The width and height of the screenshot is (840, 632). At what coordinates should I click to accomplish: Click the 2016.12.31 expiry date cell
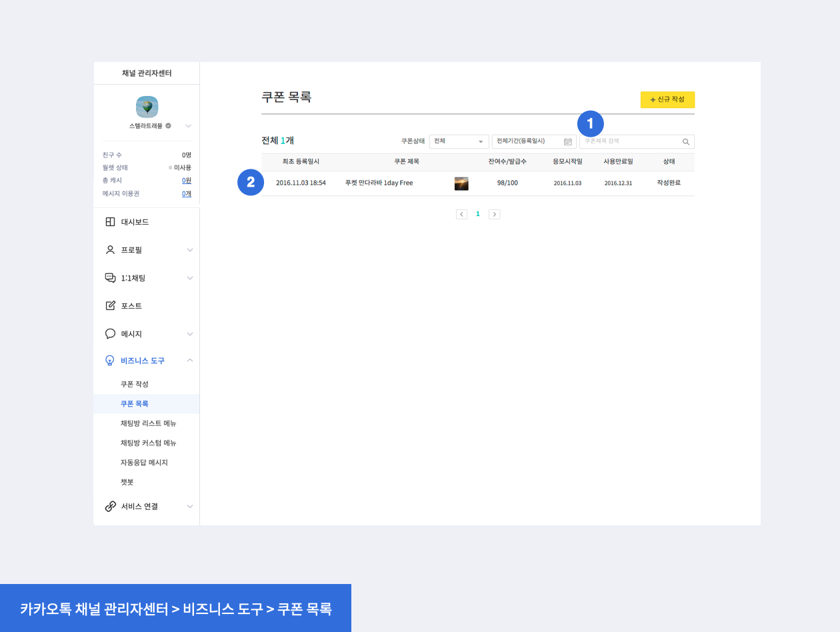point(618,183)
